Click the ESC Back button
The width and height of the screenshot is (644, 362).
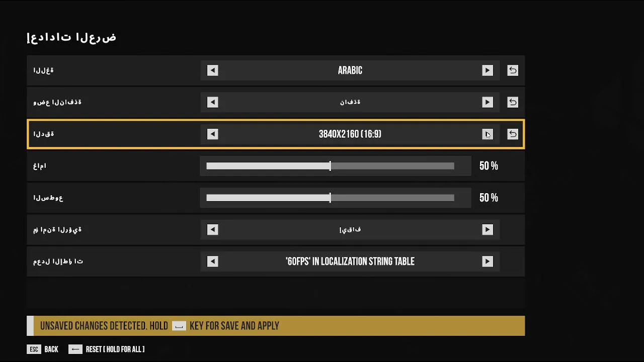[x=43, y=349]
